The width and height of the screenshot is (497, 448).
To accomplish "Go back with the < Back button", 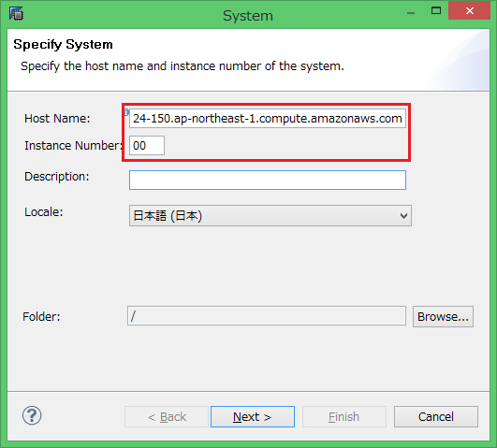I will [x=167, y=416].
